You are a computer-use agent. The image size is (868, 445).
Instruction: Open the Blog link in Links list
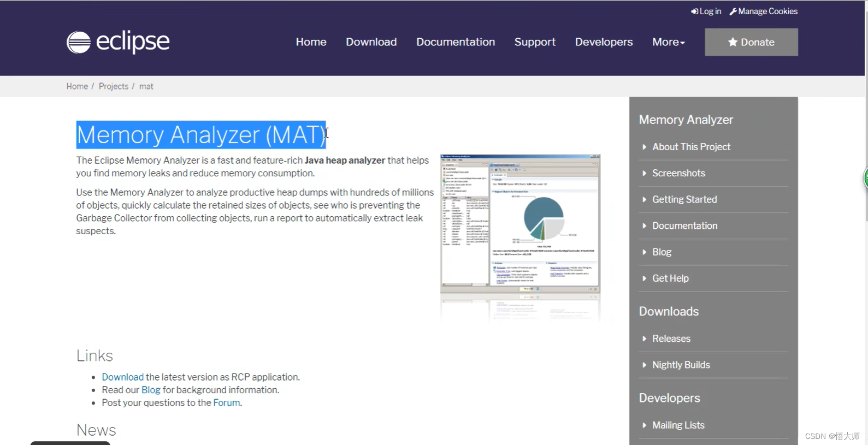pyautogui.click(x=151, y=390)
